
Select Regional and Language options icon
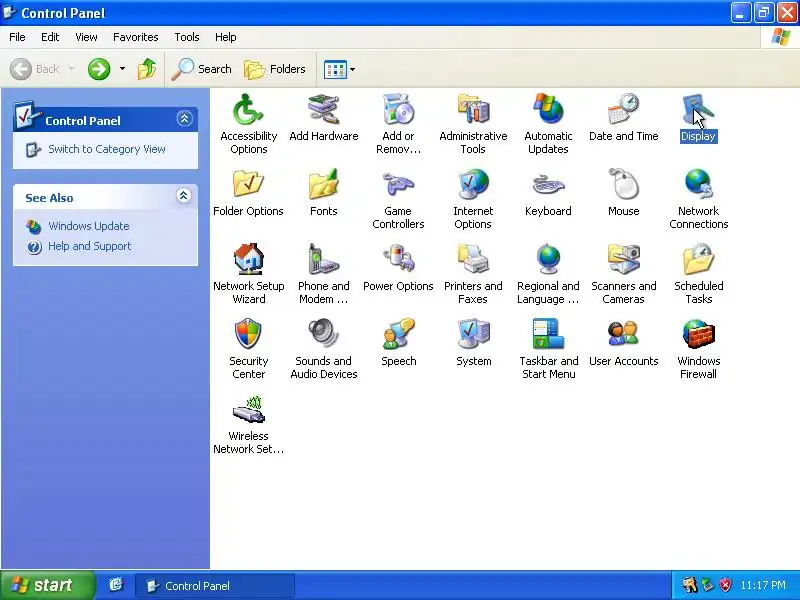pos(548,259)
